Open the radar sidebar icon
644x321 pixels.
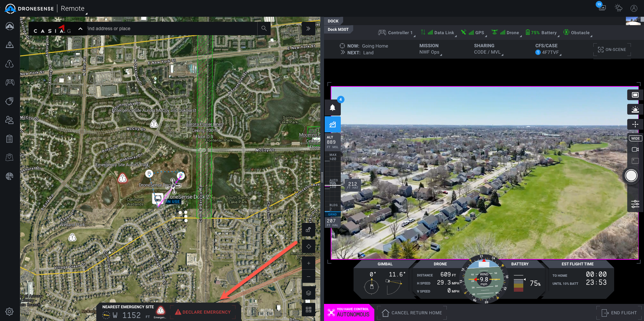point(10,176)
